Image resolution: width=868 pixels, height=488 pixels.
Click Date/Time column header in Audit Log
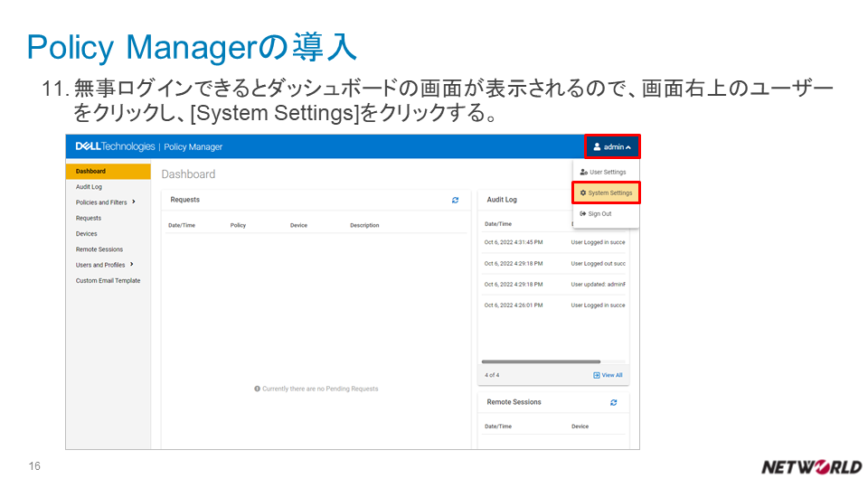(x=498, y=224)
